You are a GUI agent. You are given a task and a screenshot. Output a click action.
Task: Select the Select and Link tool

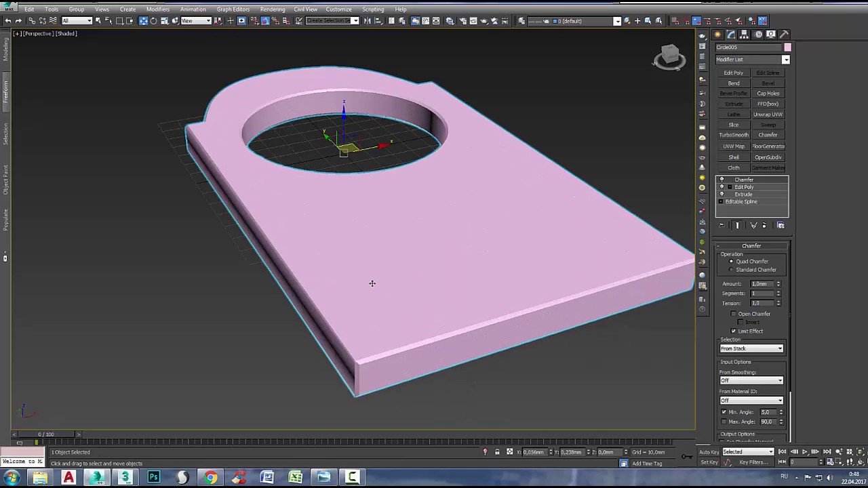click(32, 21)
